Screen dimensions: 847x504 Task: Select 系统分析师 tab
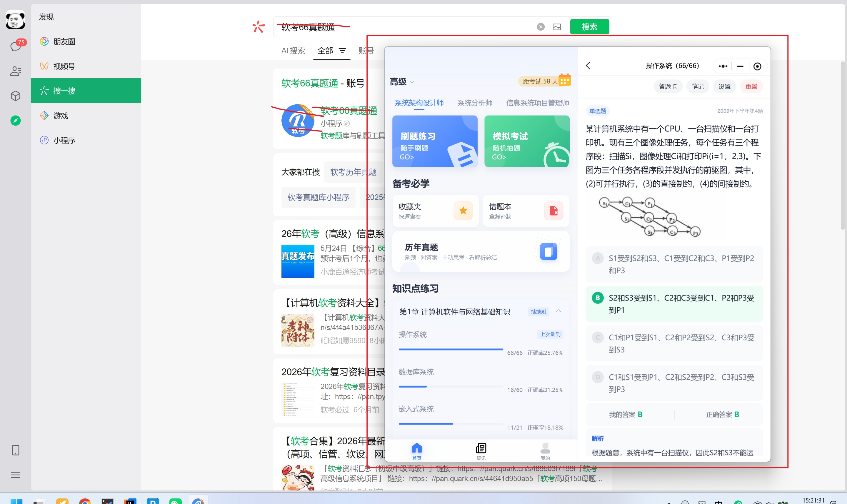click(475, 103)
